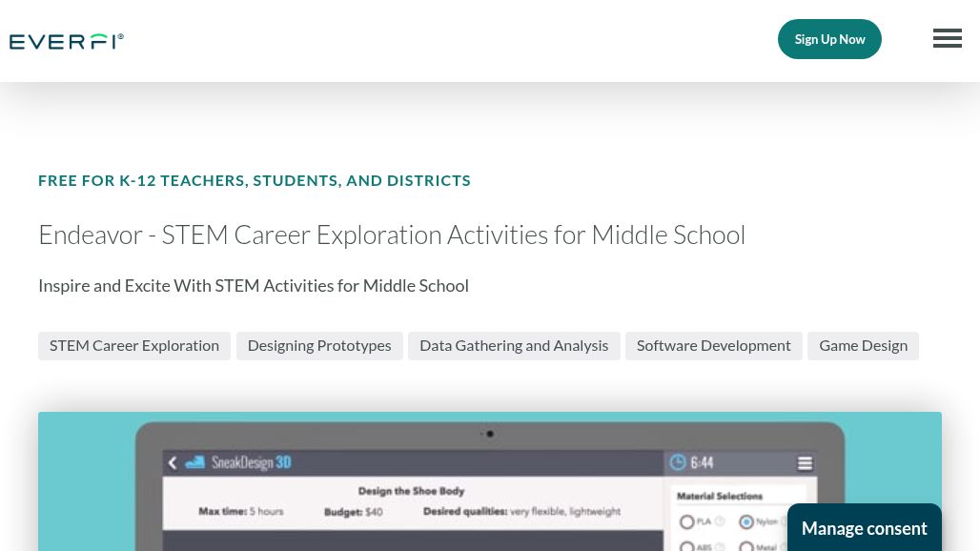Open Manage consent panel
Screen dimensions: 980x551
[865, 528]
